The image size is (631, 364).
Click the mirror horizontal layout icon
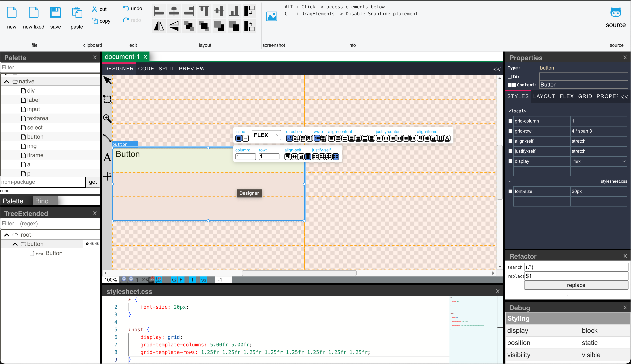[159, 26]
